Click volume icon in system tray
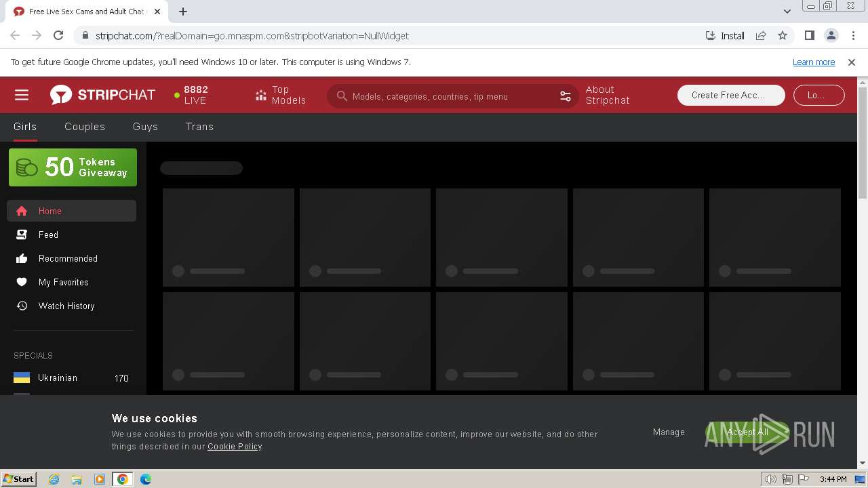This screenshot has height=488, width=868. point(771,479)
